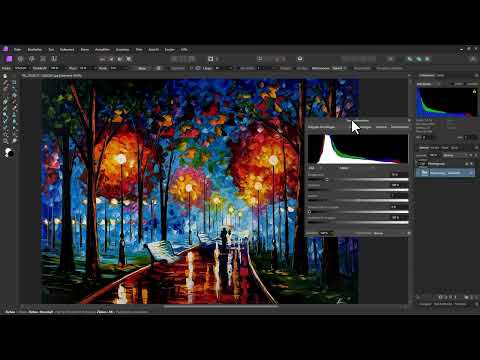This screenshot has height=360, width=480.
Task: Open the Dokument menu
Action: tap(67, 50)
